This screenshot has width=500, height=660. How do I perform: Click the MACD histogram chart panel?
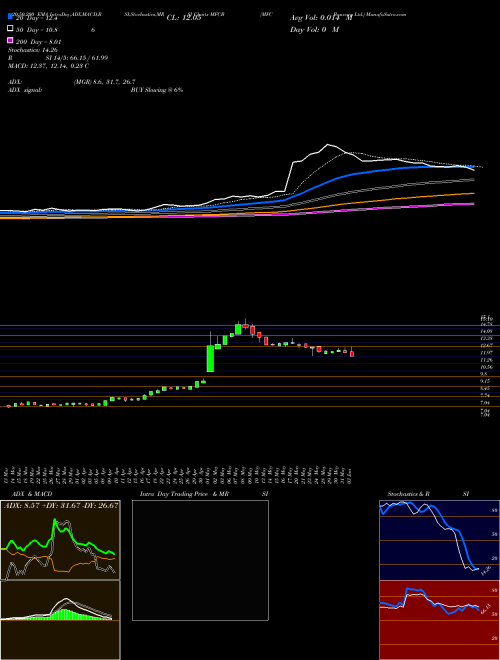click(60, 620)
